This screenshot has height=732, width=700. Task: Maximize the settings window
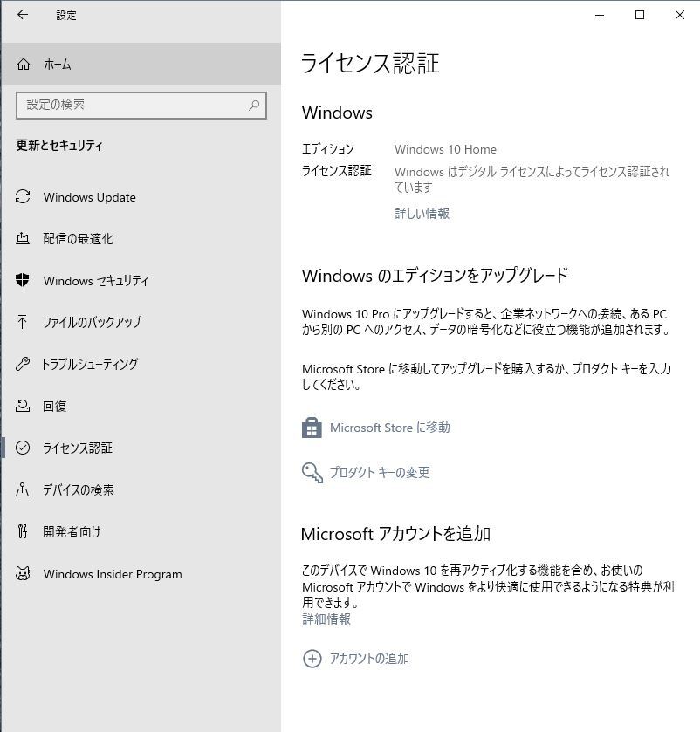(640, 15)
